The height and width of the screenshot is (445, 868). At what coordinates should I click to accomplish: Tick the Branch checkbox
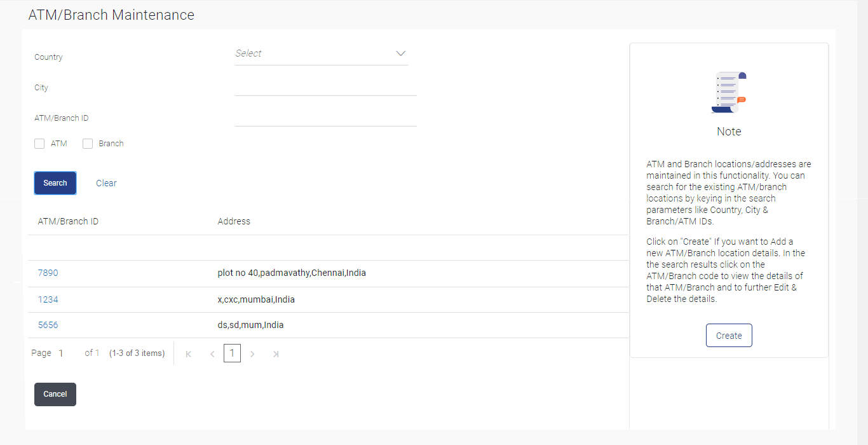click(88, 144)
